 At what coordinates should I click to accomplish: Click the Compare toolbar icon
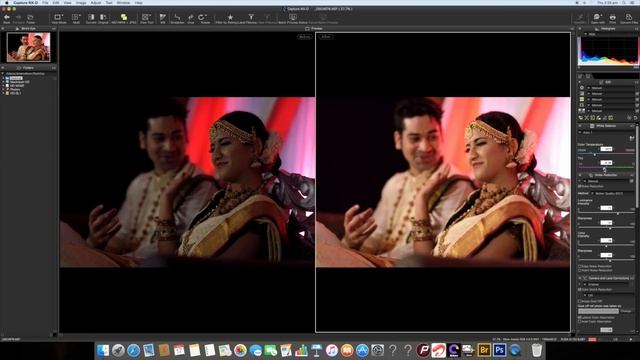91,17
